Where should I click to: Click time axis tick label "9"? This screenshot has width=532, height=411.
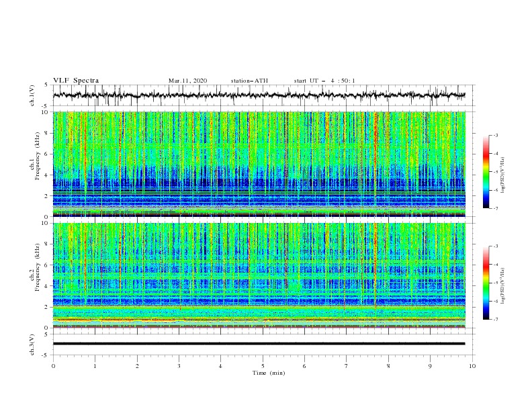pyautogui.click(x=430, y=366)
